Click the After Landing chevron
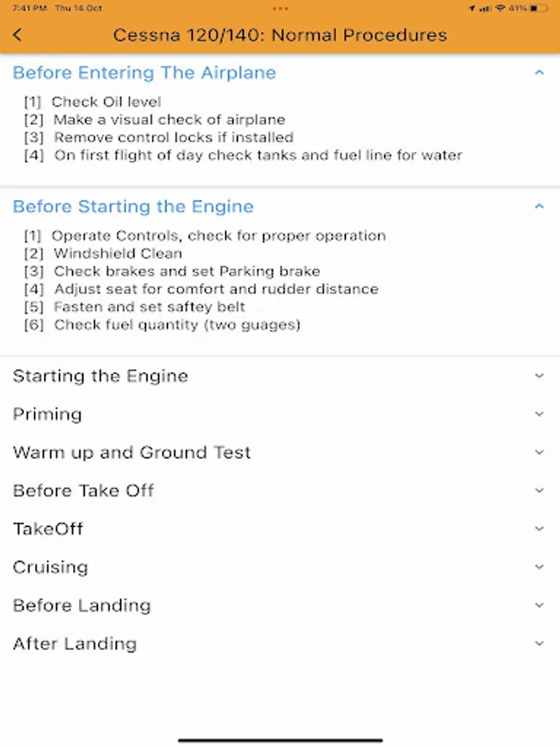Image resolution: width=560 pixels, height=747 pixels. coord(539,643)
